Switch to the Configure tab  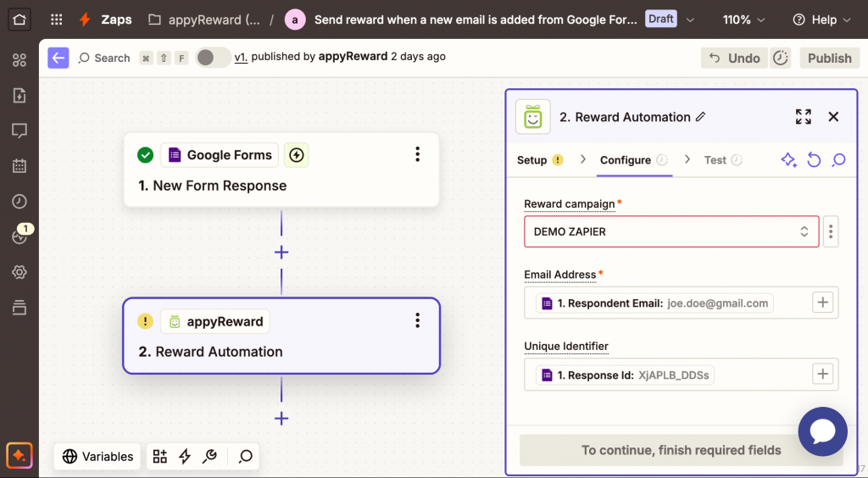[x=634, y=160]
